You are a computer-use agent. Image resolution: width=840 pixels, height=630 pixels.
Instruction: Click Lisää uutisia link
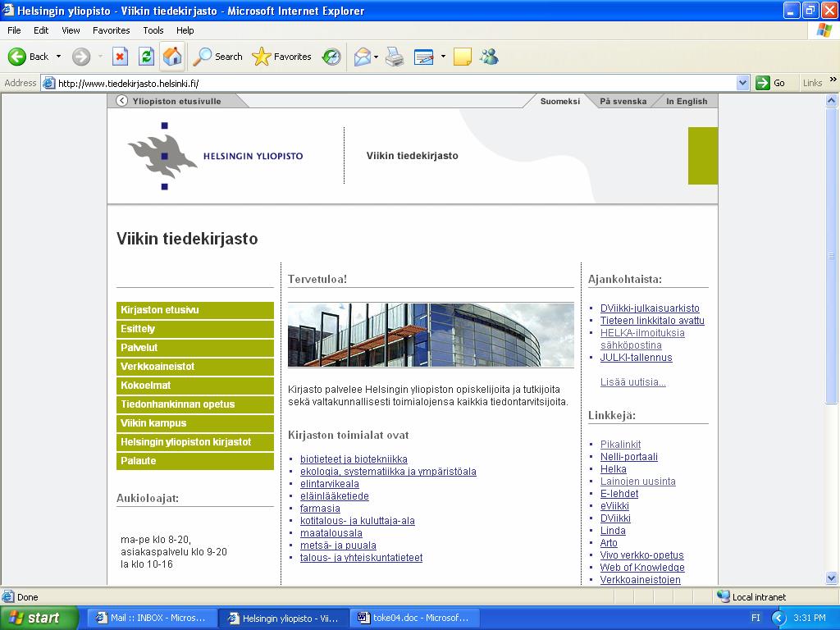[x=632, y=382]
